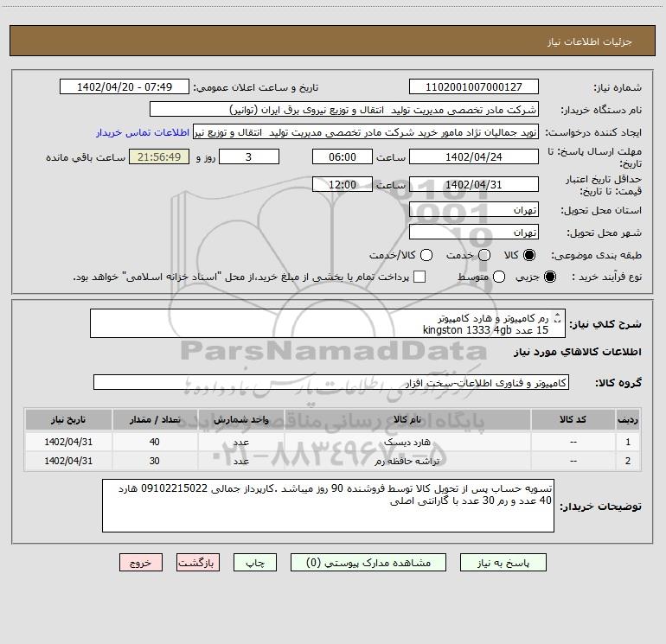This screenshot has height=644, width=666.
Task: Select the متوسط purchase type radio
Action: pyautogui.click(x=499, y=277)
